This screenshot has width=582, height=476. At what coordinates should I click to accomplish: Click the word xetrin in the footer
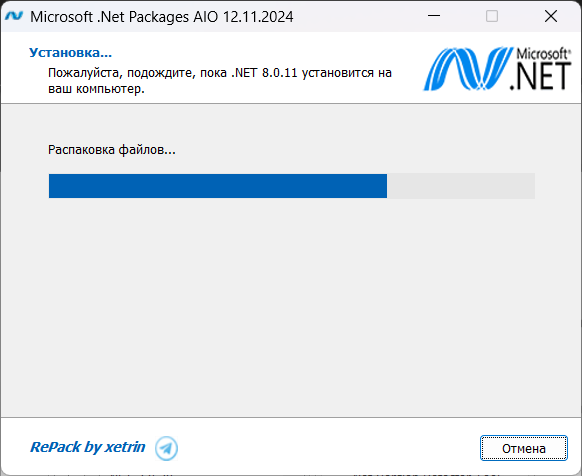coord(125,447)
